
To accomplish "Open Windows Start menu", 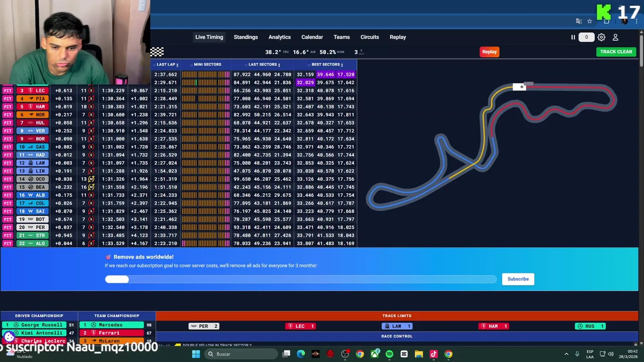I will (x=196, y=354).
